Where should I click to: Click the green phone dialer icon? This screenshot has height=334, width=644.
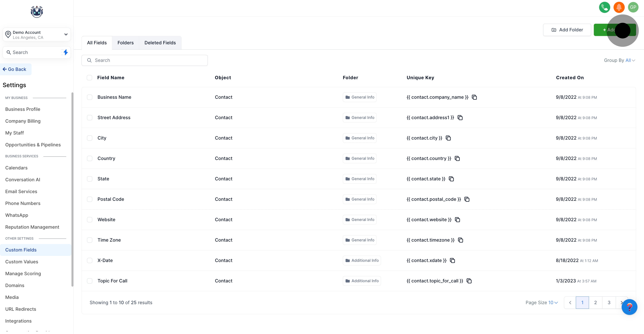click(604, 7)
